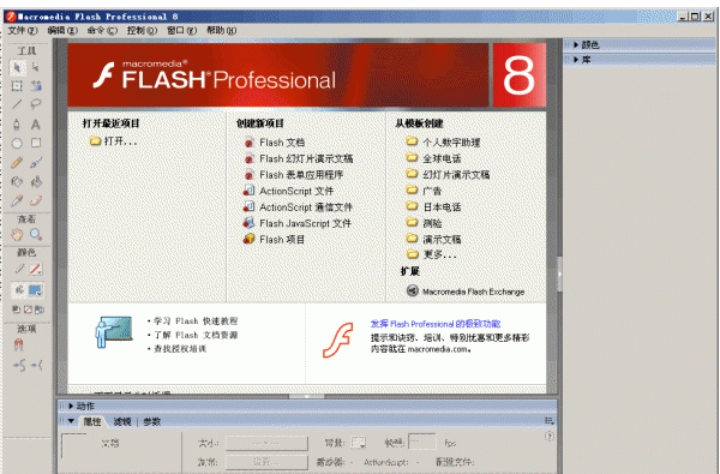Select the Hand tool
The width and height of the screenshot is (720, 474).
click(17, 235)
